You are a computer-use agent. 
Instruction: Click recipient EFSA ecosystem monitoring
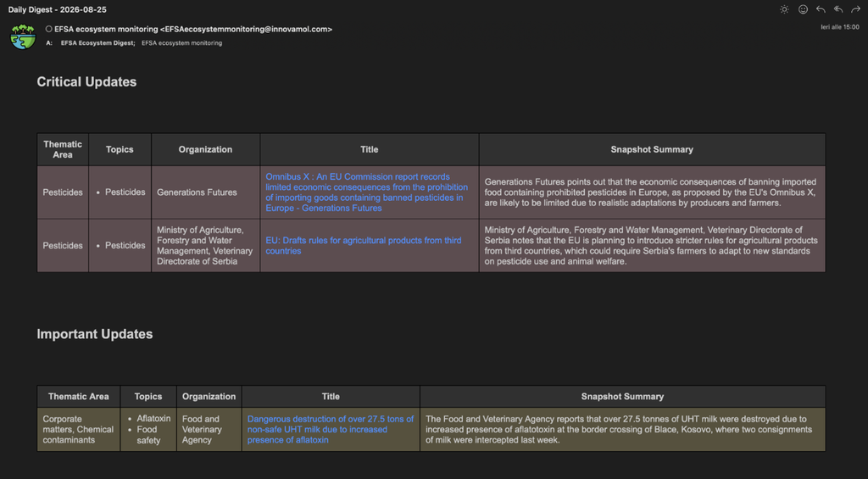click(x=181, y=42)
